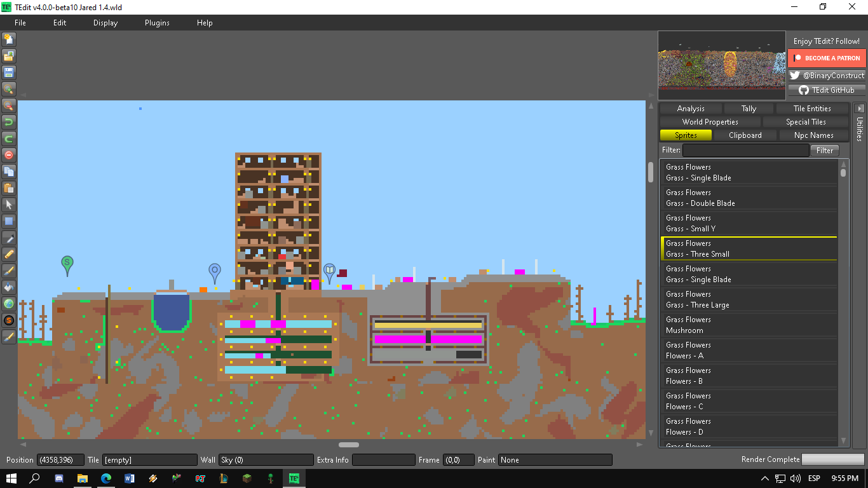Save the world using the disk icon
Image resolution: width=868 pixels, height=488 pixels.
(8, 72)
